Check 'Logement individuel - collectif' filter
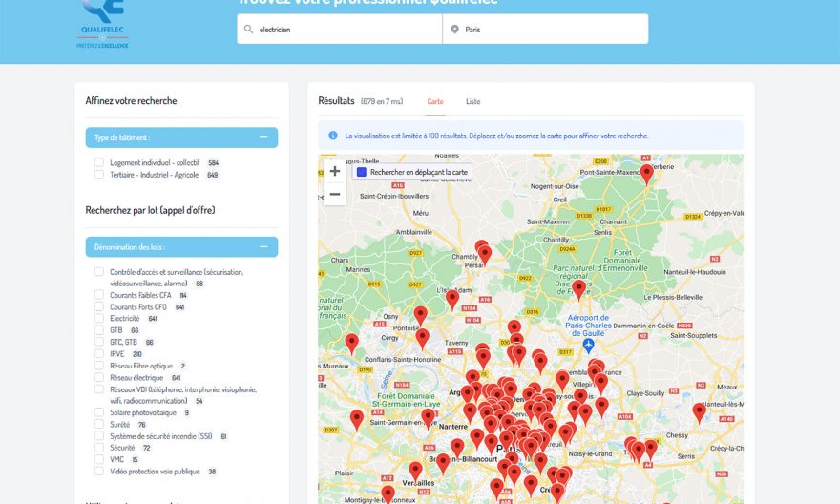The image size is (840, 504). 99,163
